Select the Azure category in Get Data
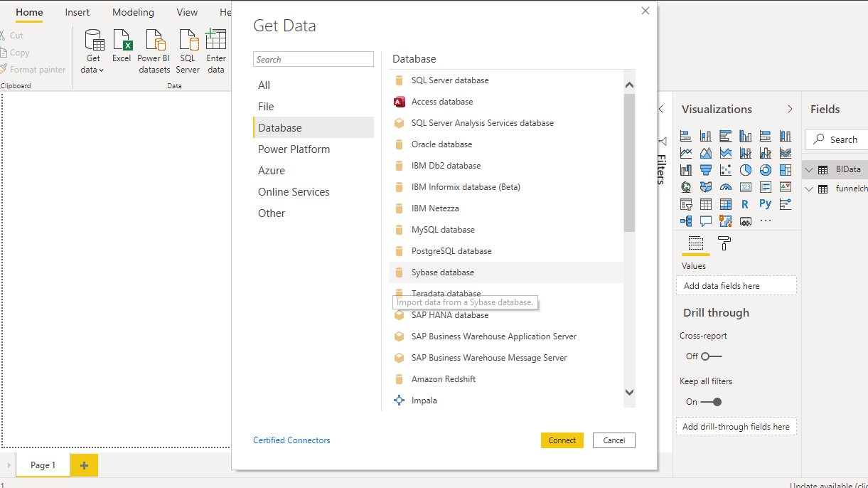The height and width of the screenshot is (488, 868). tap(272, 171)
